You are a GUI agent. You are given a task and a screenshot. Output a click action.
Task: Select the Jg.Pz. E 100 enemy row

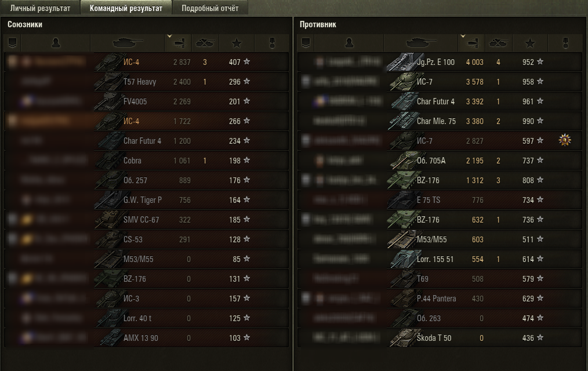pyautogui.click(x=440, y=62)
